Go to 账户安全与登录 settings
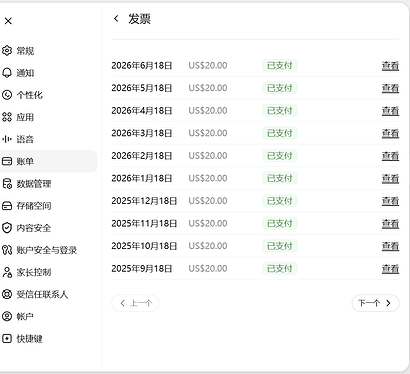 [49, 250]
